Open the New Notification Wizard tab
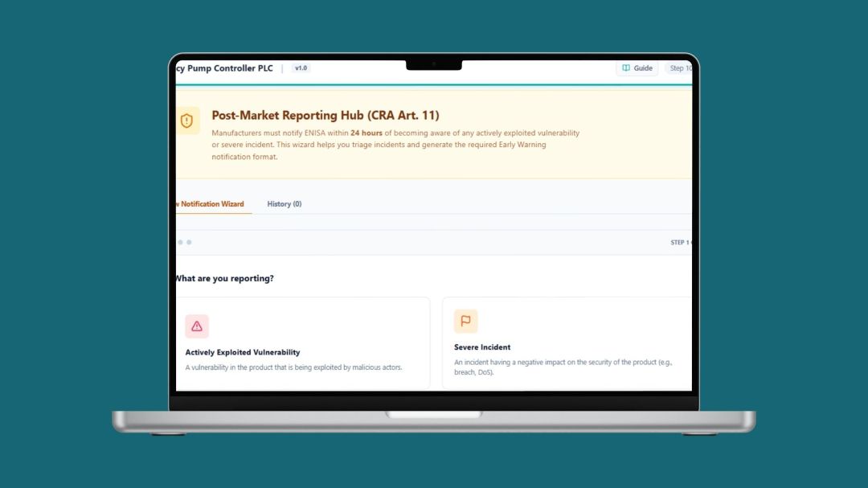The height and width of the screenshot is (488, 868). point(211,204)
